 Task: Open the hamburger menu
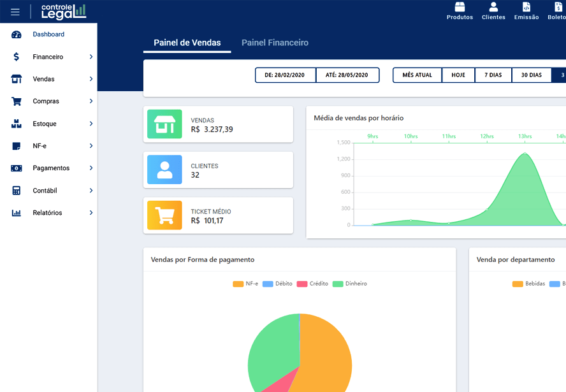coord(15,12)
